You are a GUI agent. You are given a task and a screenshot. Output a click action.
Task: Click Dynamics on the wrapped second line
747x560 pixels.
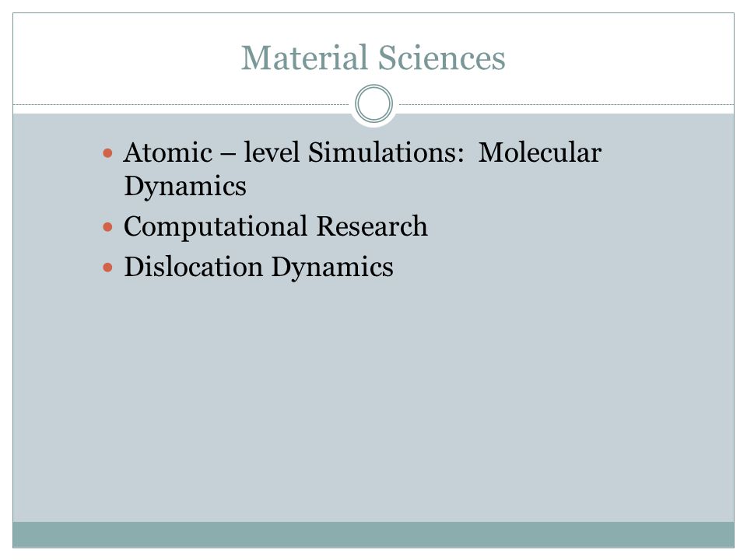coord(185,187)
